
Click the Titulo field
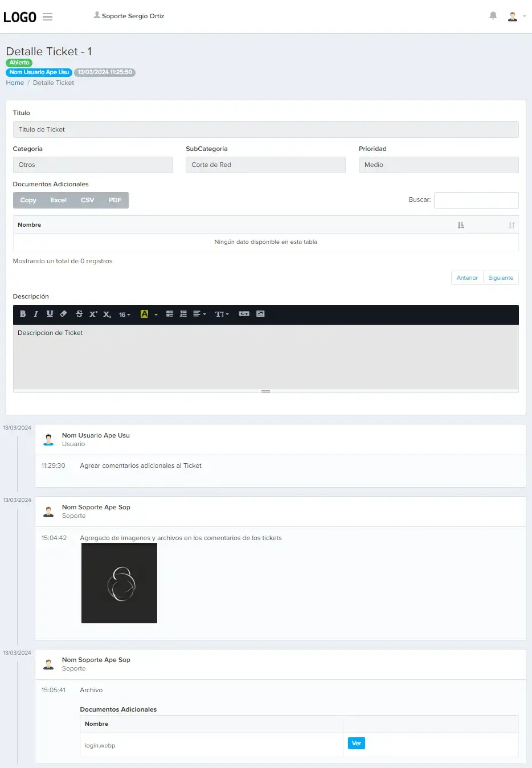(265, 129)
